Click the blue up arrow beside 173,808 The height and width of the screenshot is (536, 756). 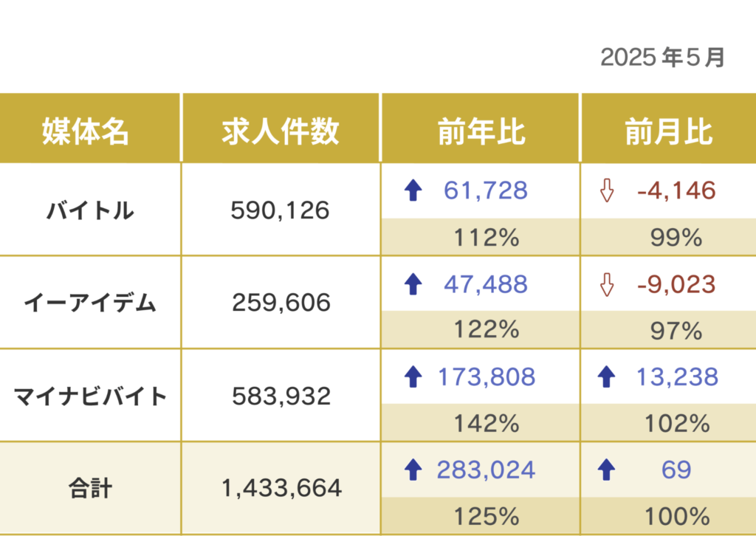coord(413,377)
